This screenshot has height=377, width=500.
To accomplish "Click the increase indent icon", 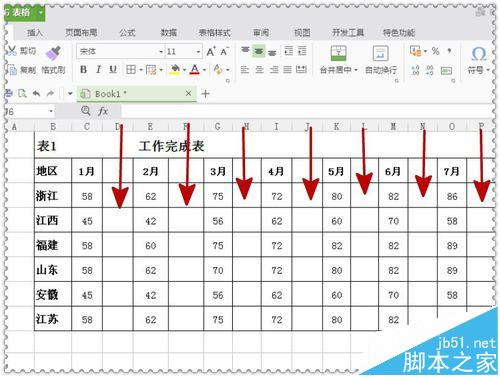I will point(302,51).
